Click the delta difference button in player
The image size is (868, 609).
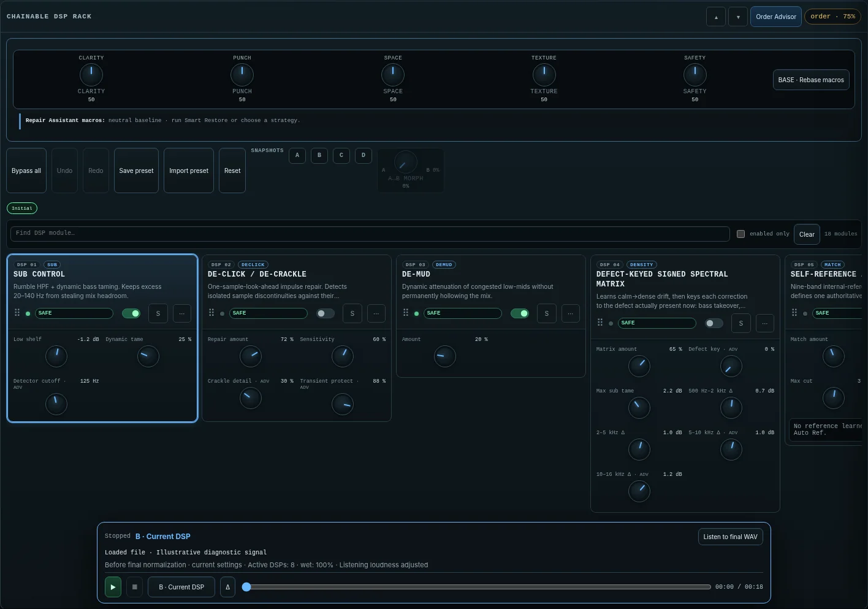[x=227, y=587]
